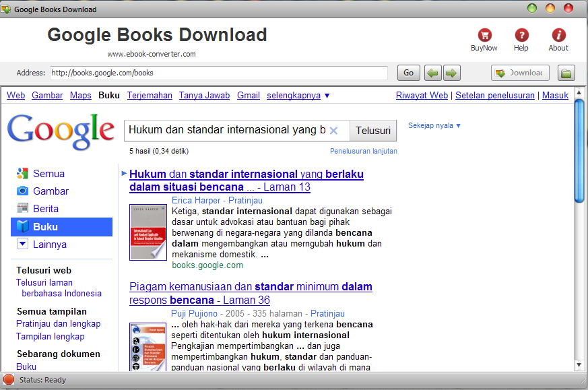
Task: Expand the Sekejap nyala dropdown
Action: [434, 126]
